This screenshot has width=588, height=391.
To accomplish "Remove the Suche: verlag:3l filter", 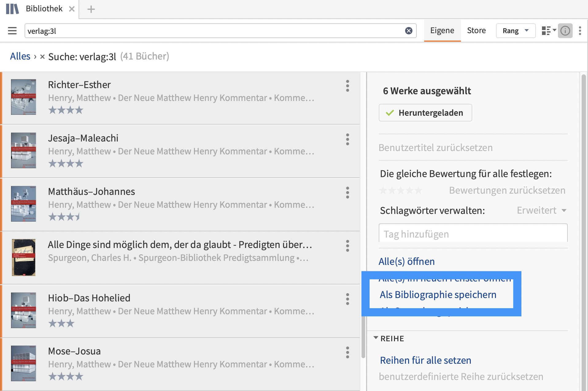I will (x=42, y=56).
